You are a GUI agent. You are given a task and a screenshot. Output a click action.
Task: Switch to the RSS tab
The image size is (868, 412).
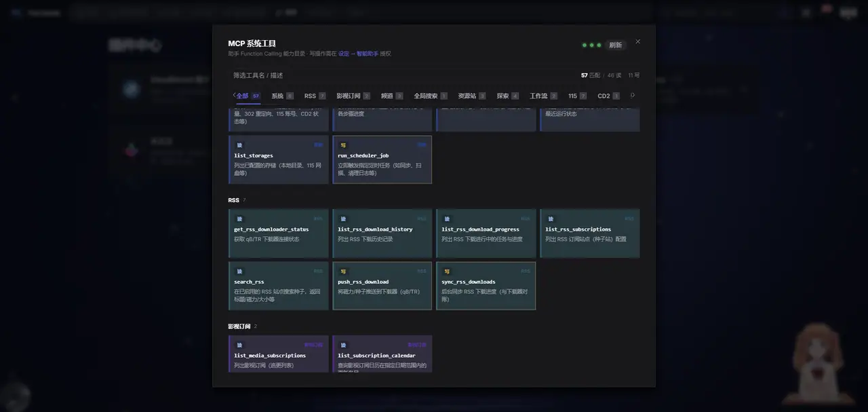point(315,96)
